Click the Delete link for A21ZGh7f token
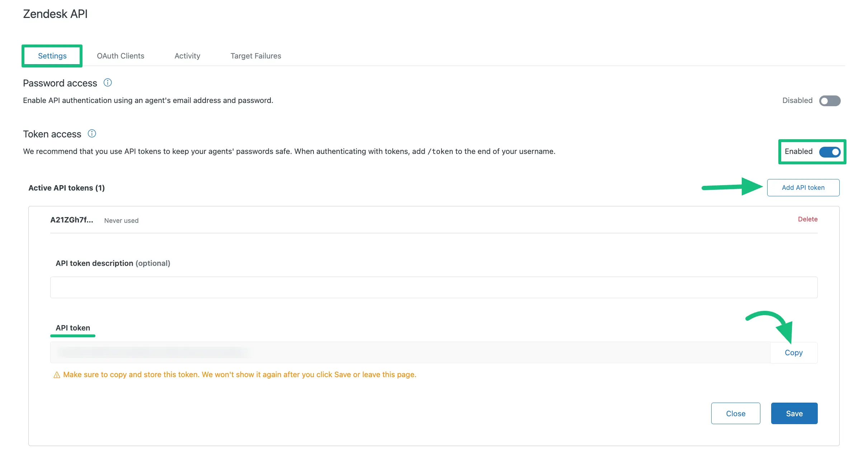Image resolution: width=868 pixels, height=455 pixels. (807, 219)
